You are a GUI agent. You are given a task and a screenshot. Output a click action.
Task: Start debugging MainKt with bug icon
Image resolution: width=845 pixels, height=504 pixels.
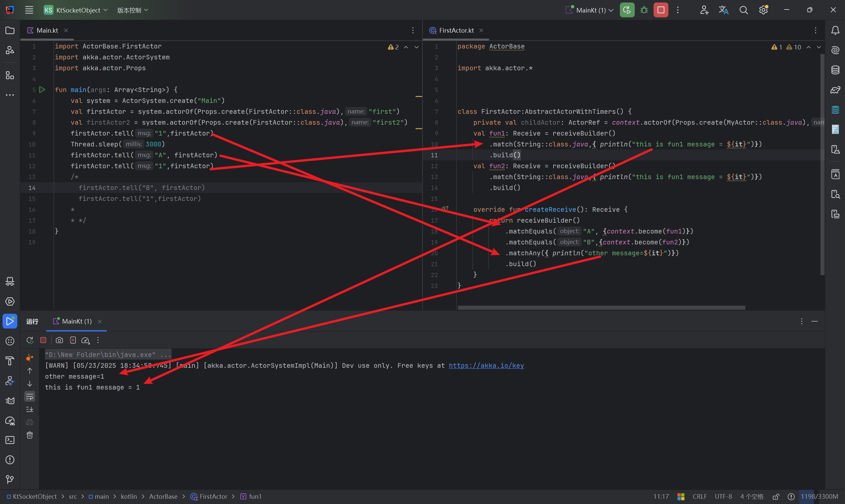click(644, 10)
